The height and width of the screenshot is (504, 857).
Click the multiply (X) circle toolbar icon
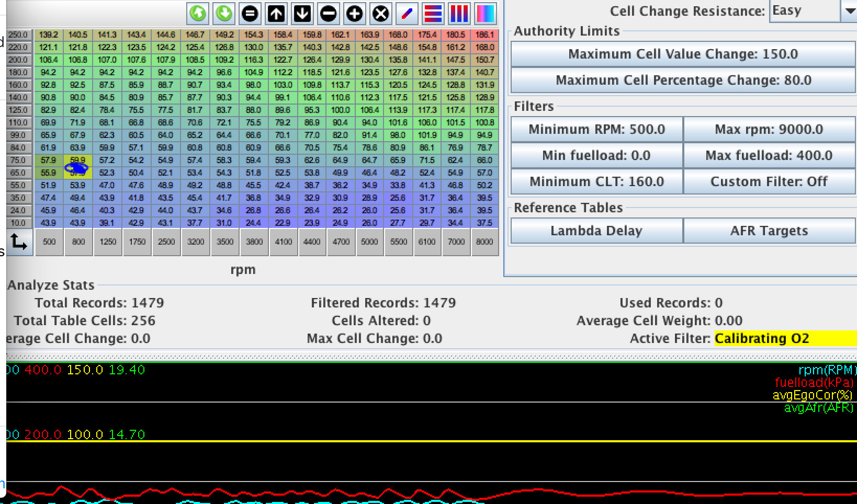[x=381, y=13]
